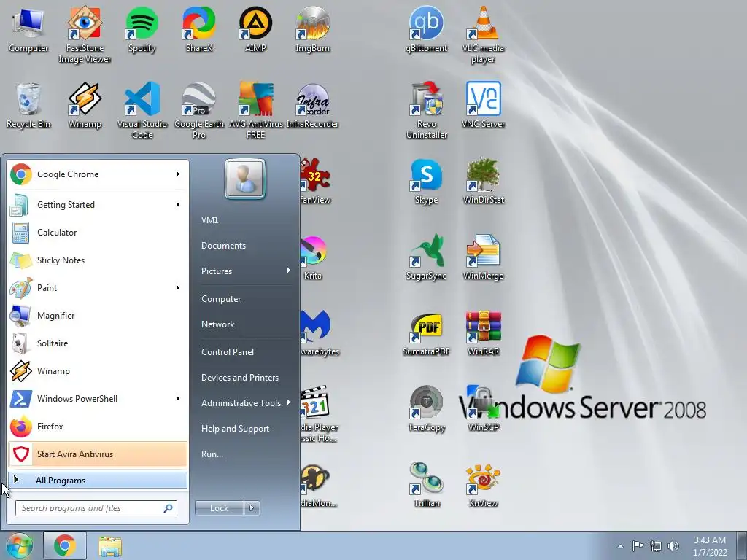
Task: Open Calculator from the Start menu
Action: tap(98, 233)
